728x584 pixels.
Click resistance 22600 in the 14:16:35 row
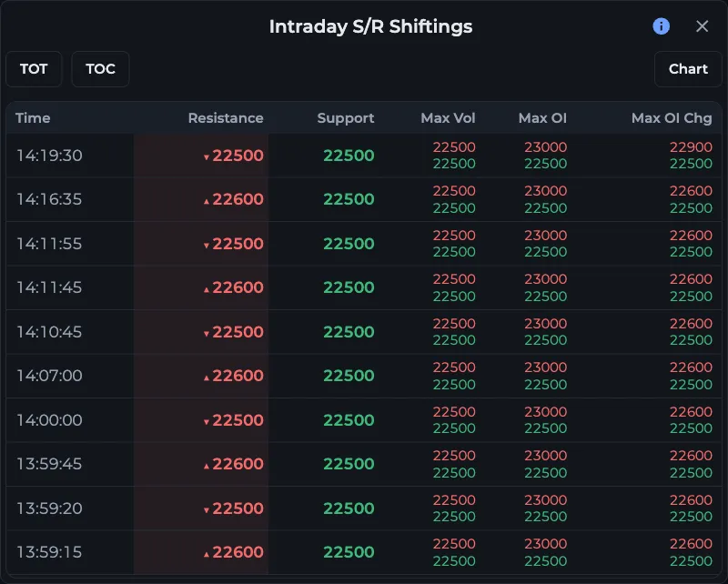[x=238, y=199]
